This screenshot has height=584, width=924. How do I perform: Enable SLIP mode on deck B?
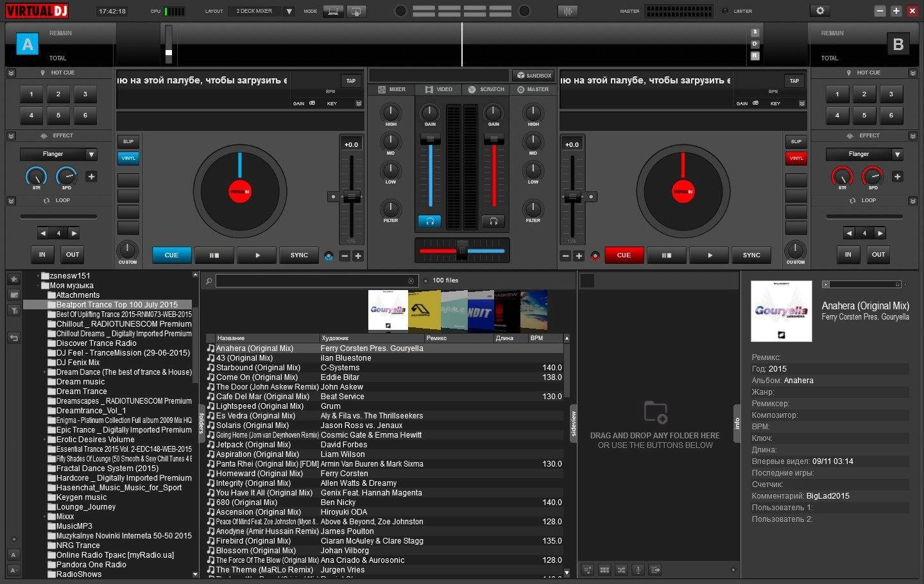(x=796, y=141)
